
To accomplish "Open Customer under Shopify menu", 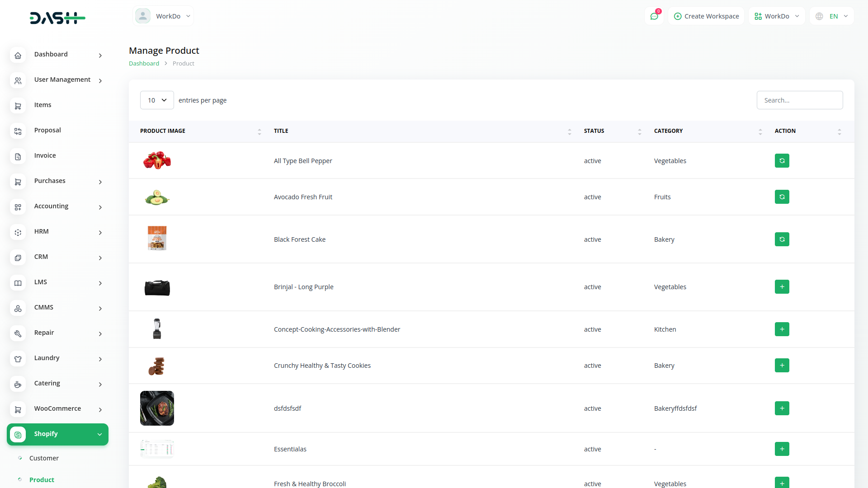I will (x=44, y=458).
